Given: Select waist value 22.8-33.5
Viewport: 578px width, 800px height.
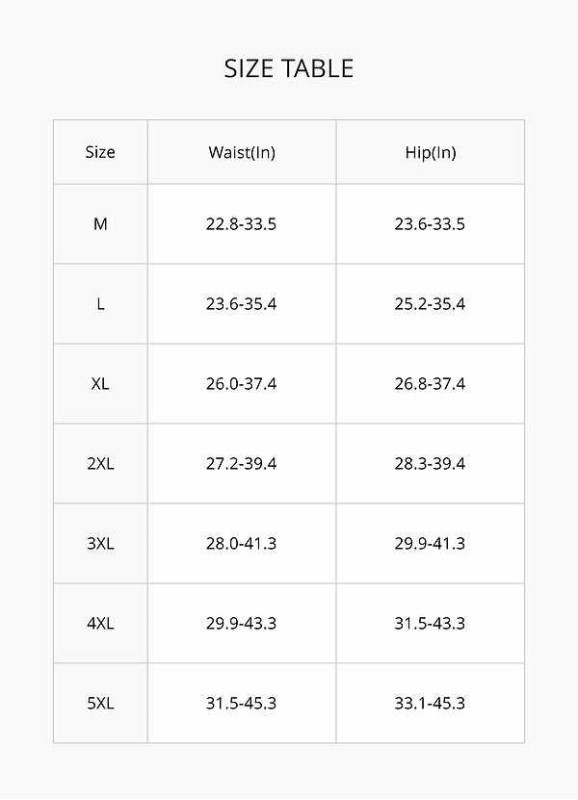Looking at the screenshot, I should [241, 224].
